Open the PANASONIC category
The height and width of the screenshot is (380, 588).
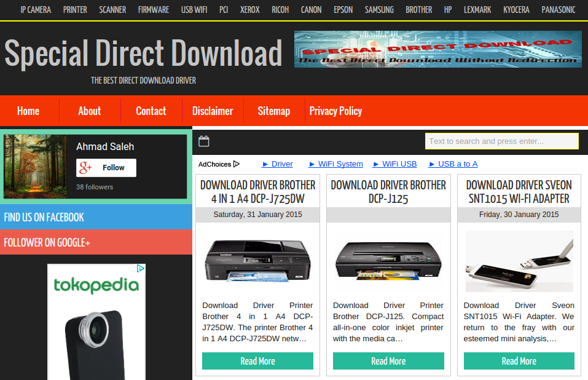(559, 10)
